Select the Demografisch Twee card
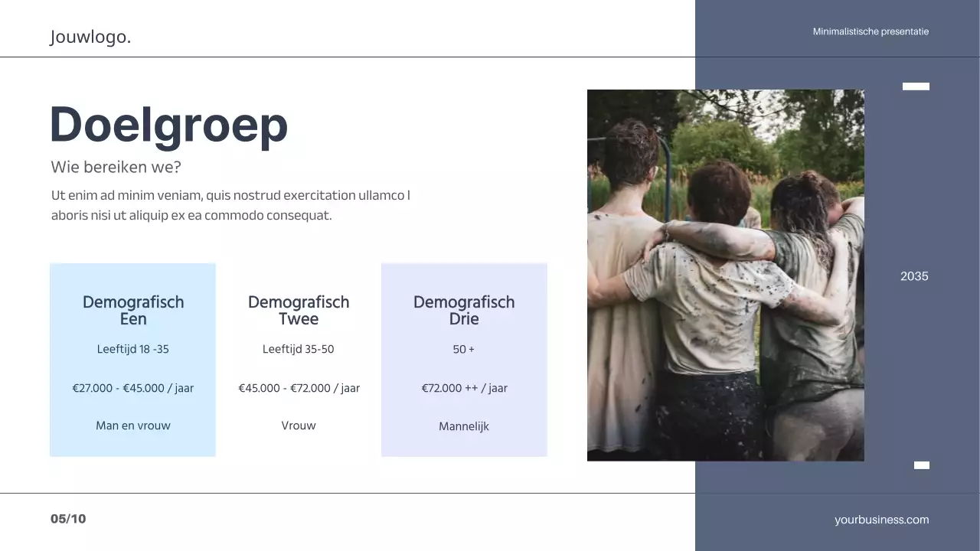Viewport: 980px width, 551px height. click(x=299, y=360)
